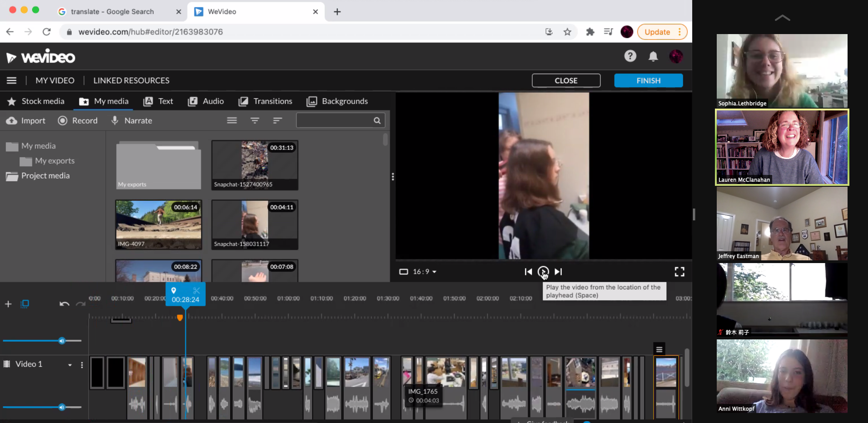Open the WeVideo user avatar menu
This screenshot has width=868, height=423.
(x=676, y=56)
